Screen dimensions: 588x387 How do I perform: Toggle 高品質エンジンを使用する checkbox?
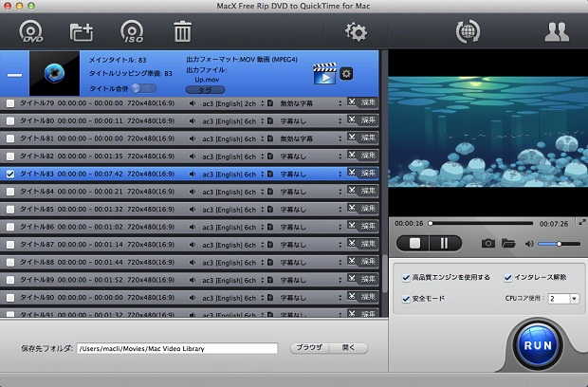tap(406, 278)
